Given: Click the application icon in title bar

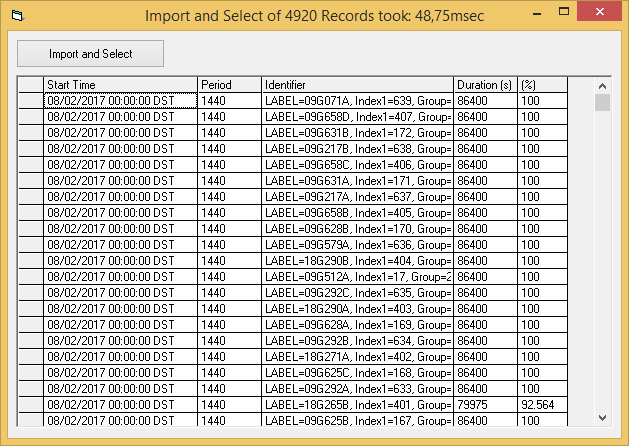Looking at the screenshot, I should (16, 16).
